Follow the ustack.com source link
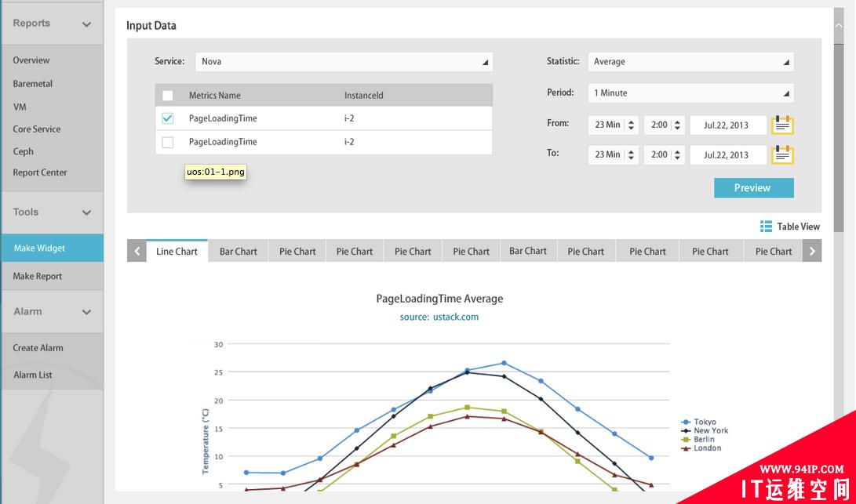The image size is (856, 504). point(456,317)
